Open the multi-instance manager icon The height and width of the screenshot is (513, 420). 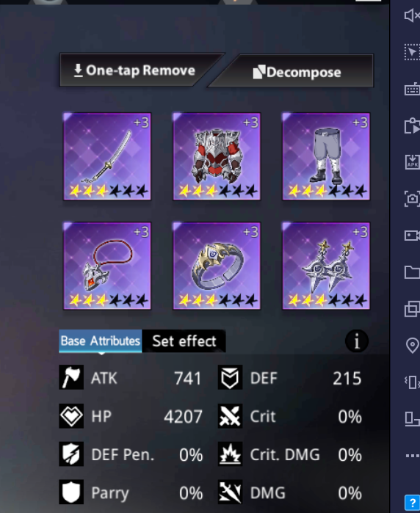click(412, 309)
